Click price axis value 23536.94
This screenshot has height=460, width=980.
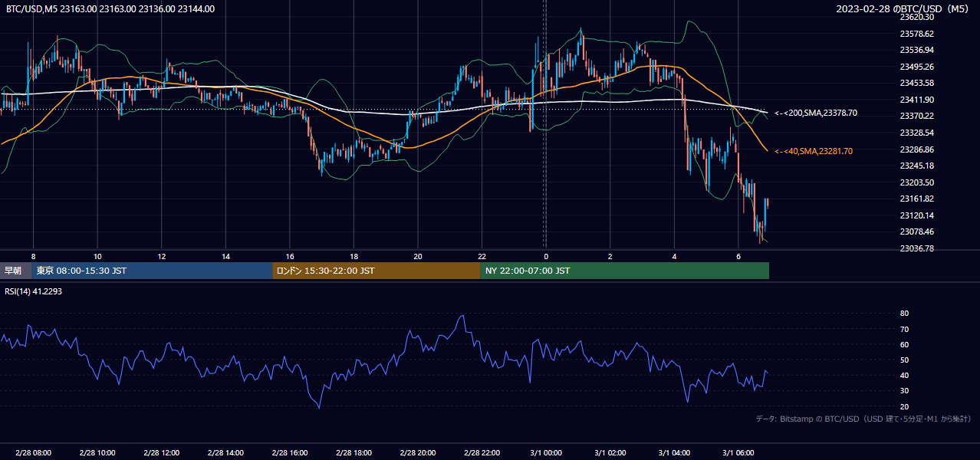click(x=916, y=50)
